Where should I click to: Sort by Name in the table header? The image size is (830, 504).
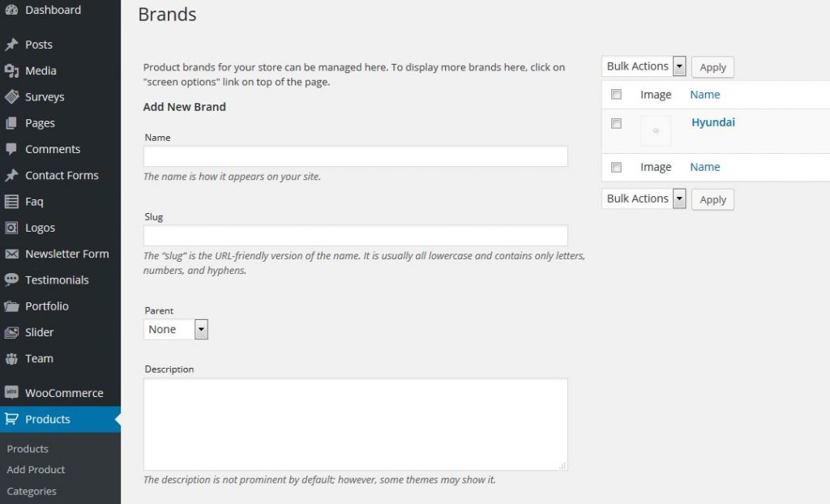coord(704,95)
